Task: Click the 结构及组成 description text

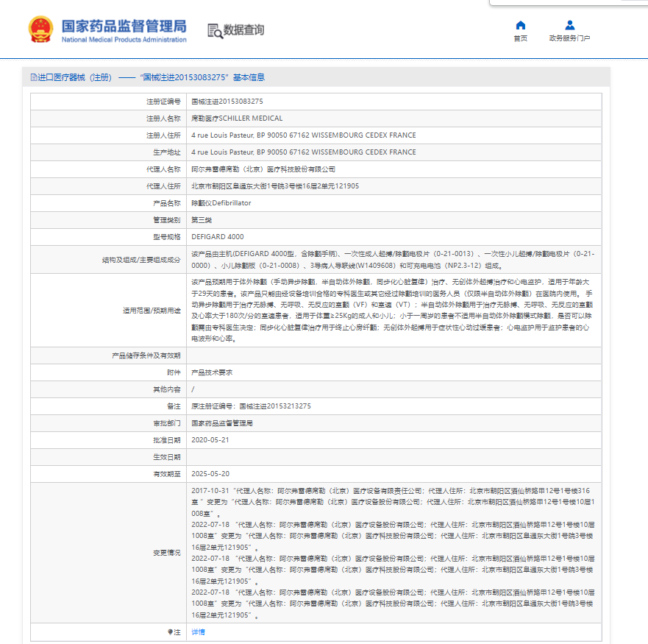Action: 393,259
